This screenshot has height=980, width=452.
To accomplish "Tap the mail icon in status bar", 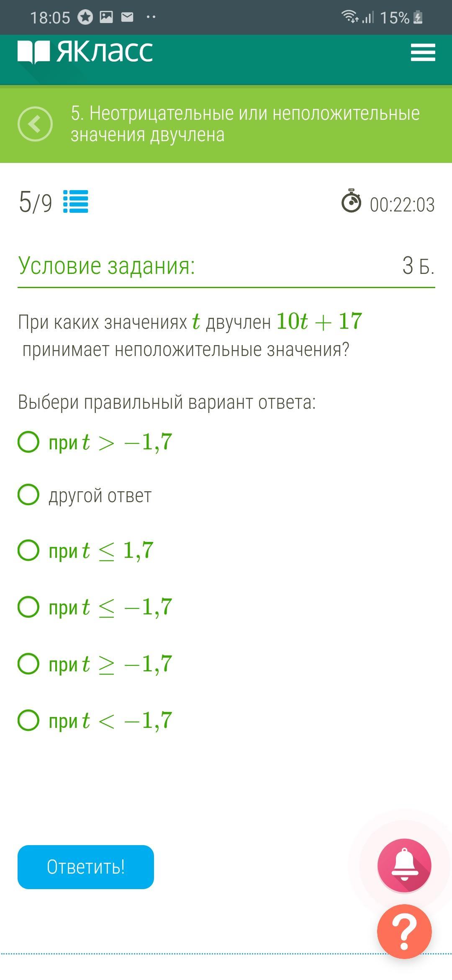I will pos(127,17).
